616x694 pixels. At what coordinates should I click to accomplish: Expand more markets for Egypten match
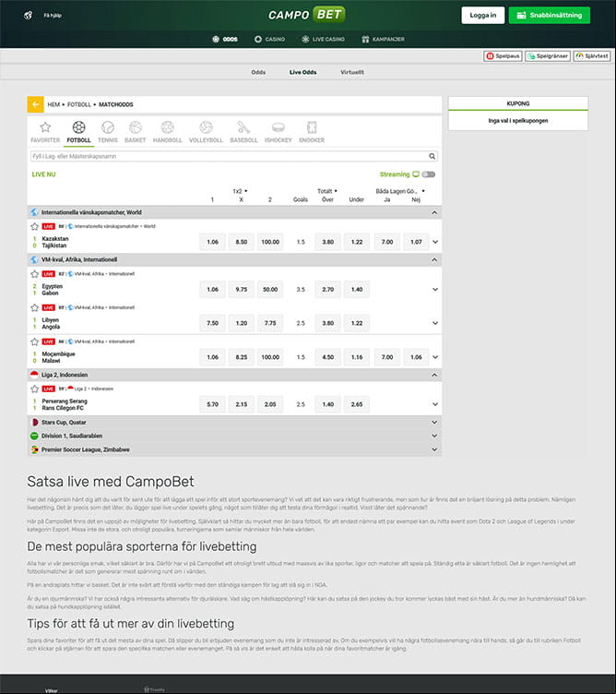point(435,290)
